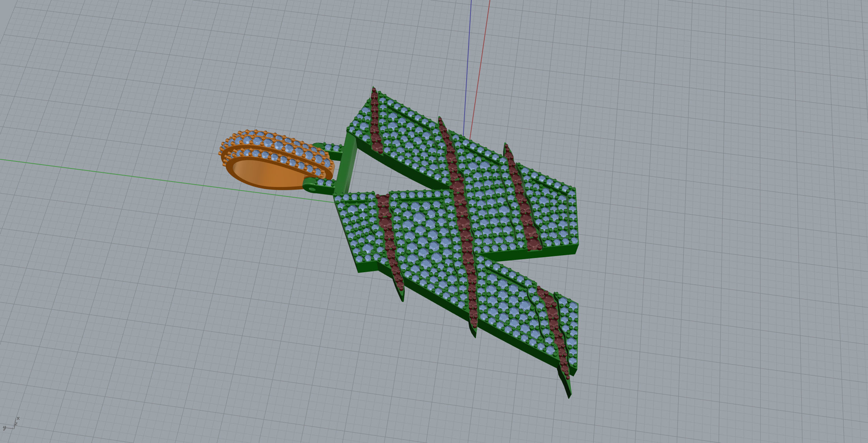Click the blue Z-axis line above the model
The width and height of the screenshot is (868, 443).
click(467, 67)
